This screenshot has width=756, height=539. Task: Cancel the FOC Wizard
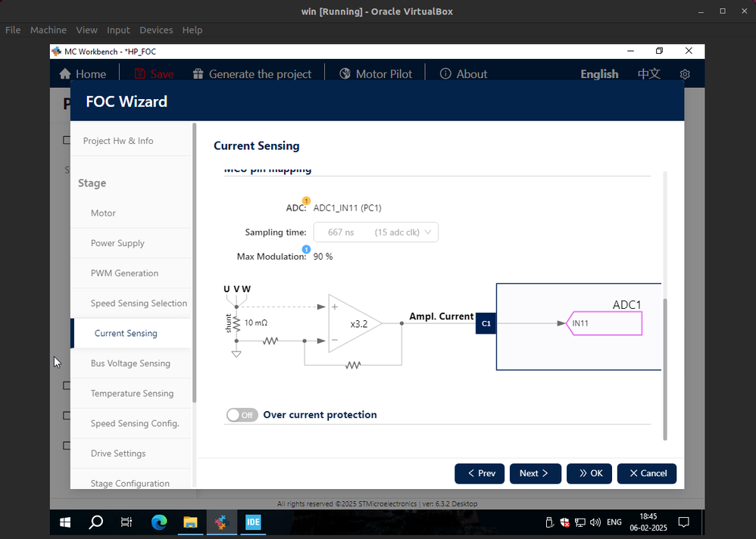tap(647, 473)
